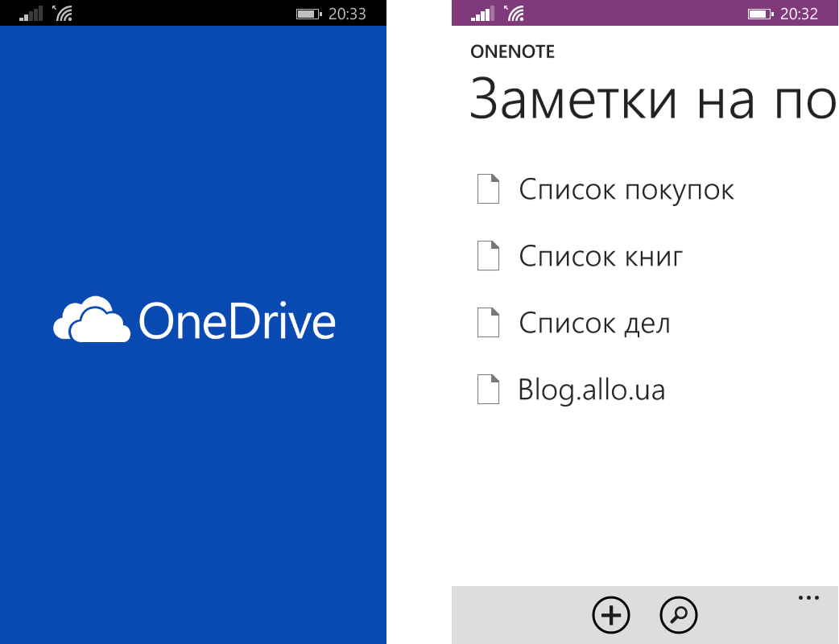Tap the add new note plus button
This screenshot has width=839, height=644.
[x=611, y=614]
